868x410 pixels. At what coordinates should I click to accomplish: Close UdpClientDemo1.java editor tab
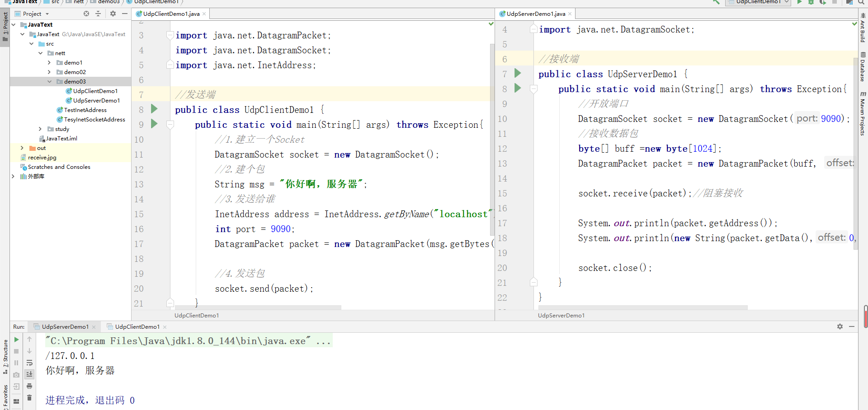(x=204, y=14)
